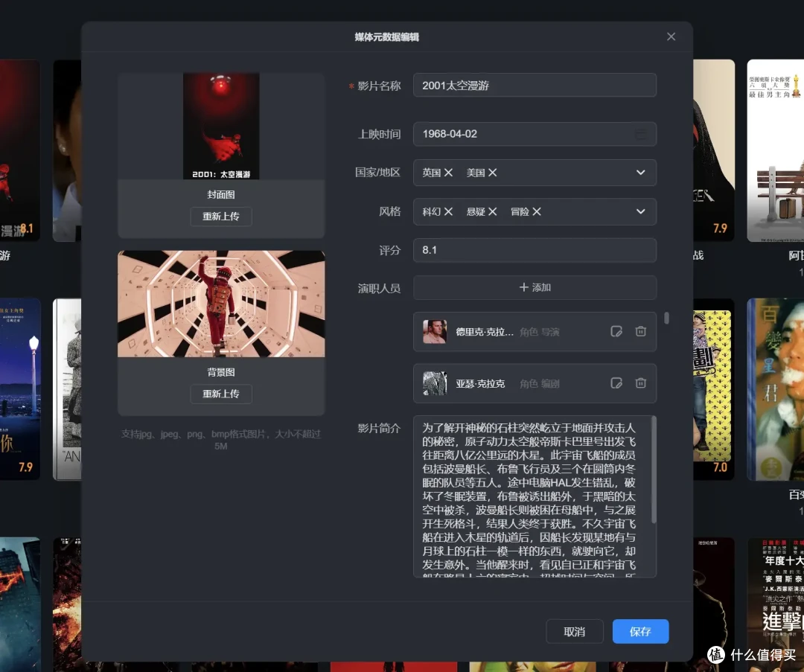Click the red cover poster thumbnail
The height and width of the screenshot is (672, 804).
point(221,126)
